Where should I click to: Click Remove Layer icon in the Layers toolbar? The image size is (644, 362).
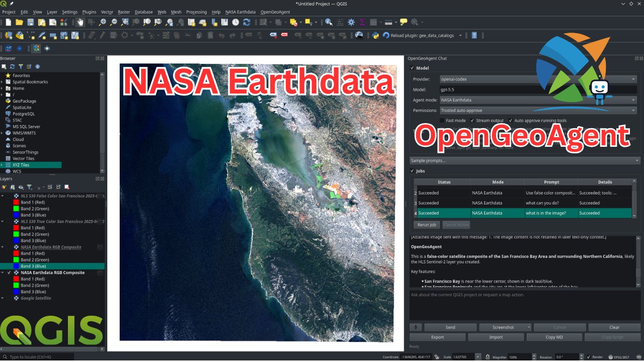tap(67, 187)
